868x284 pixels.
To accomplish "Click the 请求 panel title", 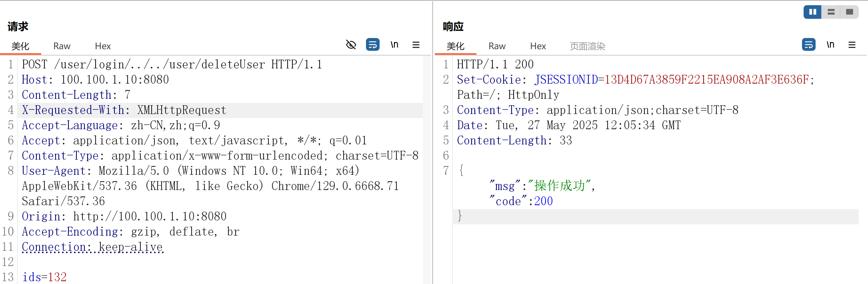I will pyautogui.click(x=18, y=27).
